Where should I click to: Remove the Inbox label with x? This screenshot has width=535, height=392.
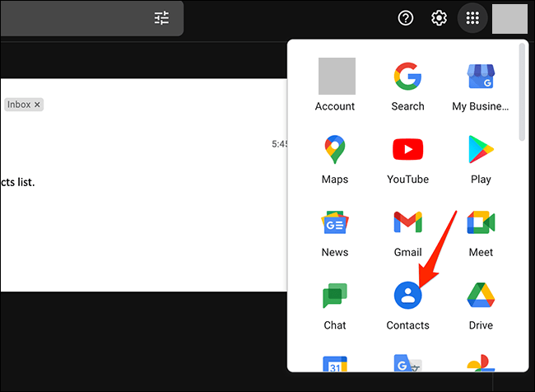click(x=37, y=105)
